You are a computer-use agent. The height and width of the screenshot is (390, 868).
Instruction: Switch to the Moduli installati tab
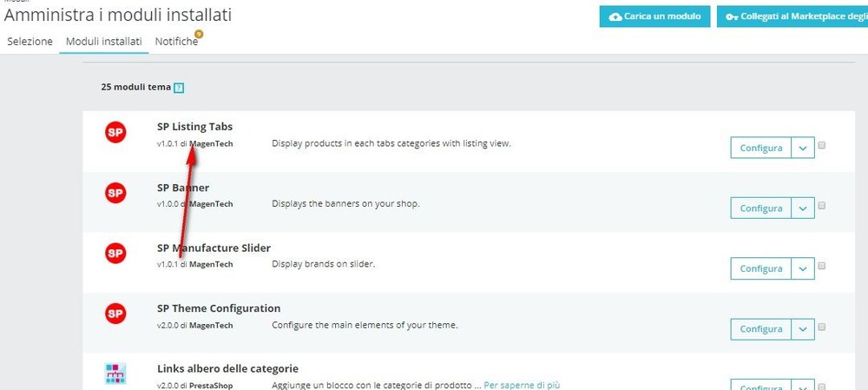pos(104,42)
